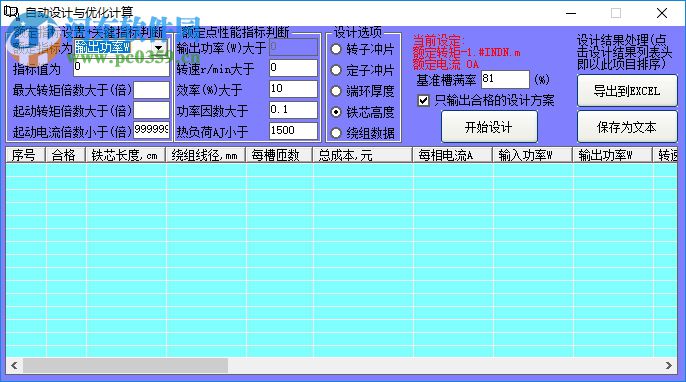Click the 基准槽满率 field showing 81
686x382 pixels.
click(x=505, y=79)
